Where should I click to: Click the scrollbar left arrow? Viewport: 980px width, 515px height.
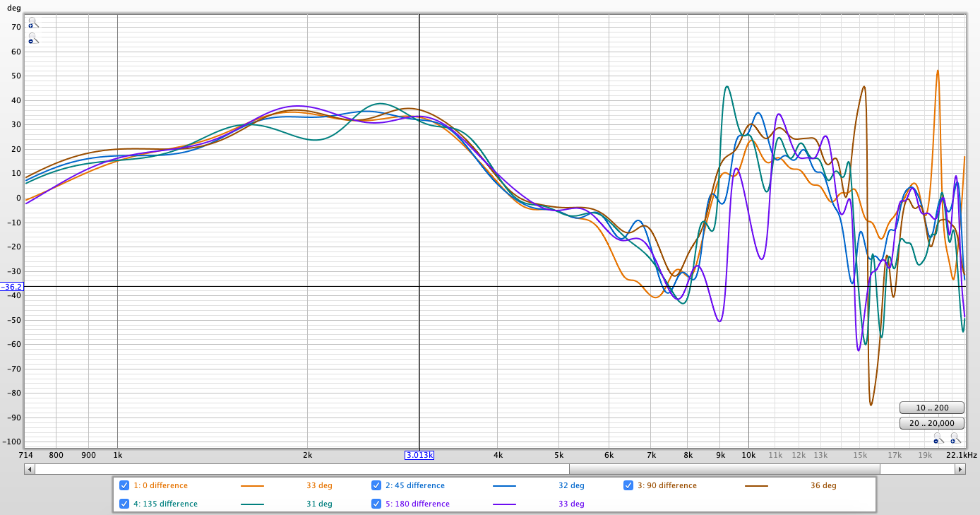[x=29, y=469]
